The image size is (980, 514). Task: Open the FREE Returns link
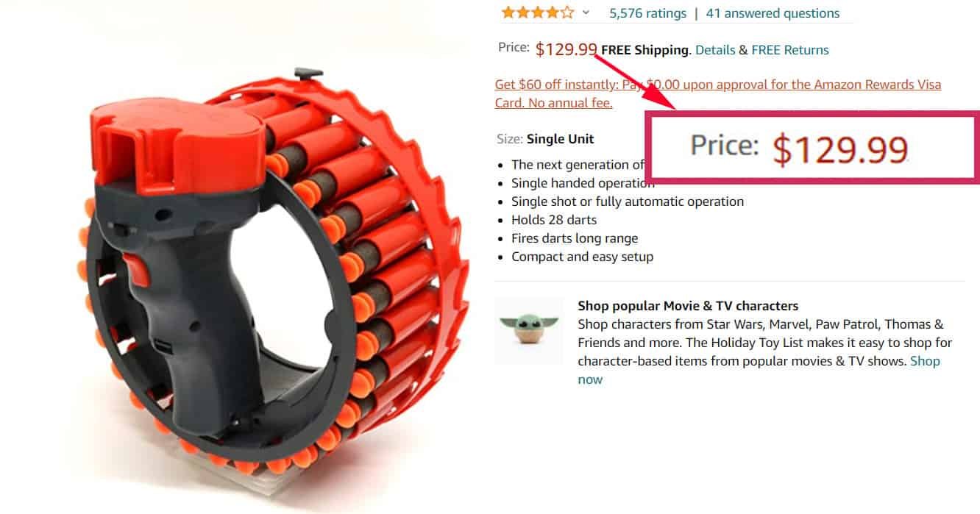[x=790, y=50]
